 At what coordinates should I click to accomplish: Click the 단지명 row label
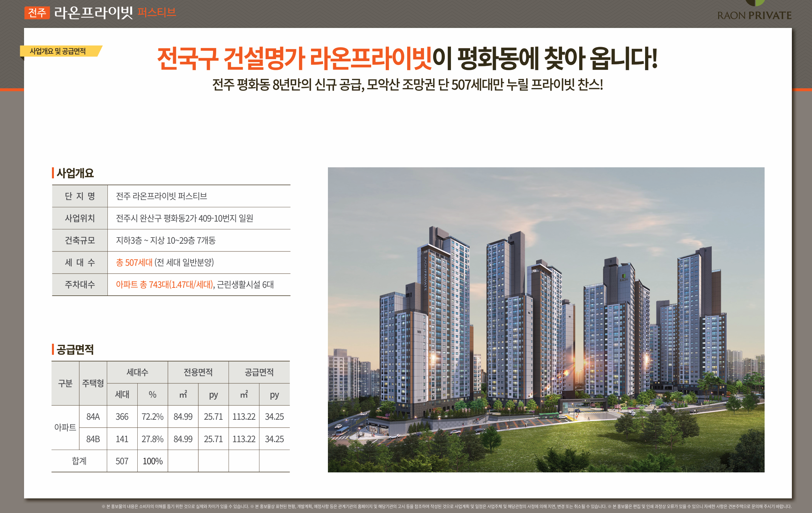pos(80,196)
